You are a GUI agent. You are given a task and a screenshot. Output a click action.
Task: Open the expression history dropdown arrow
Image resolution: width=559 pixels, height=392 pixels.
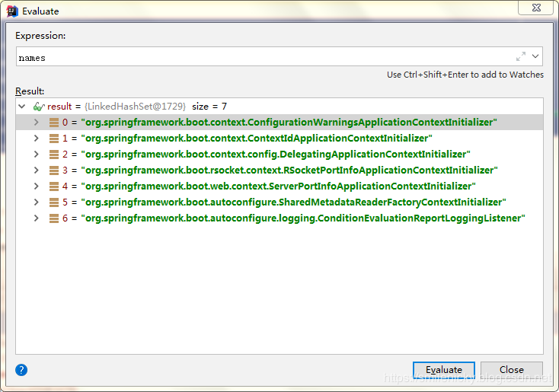click(x=535, y=56)
